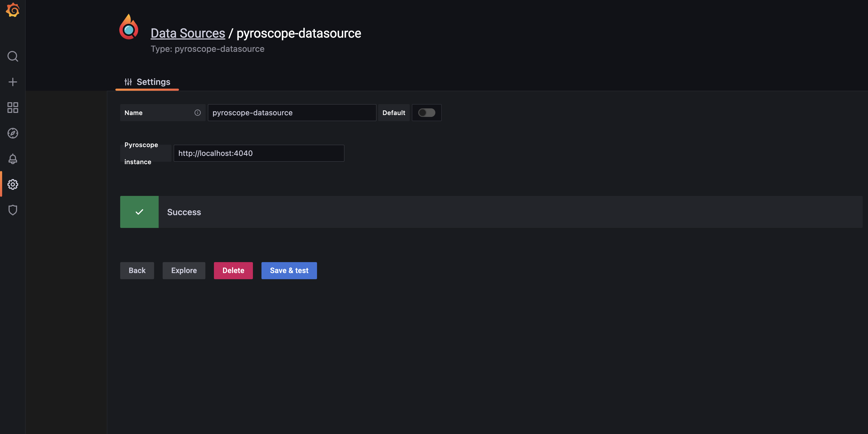The width and height of the screenshot is (868, 434).
Task: Switch to the Settings tab
Action: [x=147, y=82]
